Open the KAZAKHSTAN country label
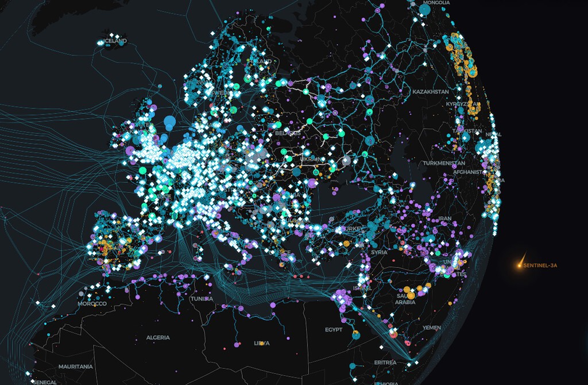This screenshot has width=588, height=385. (430, 93)
